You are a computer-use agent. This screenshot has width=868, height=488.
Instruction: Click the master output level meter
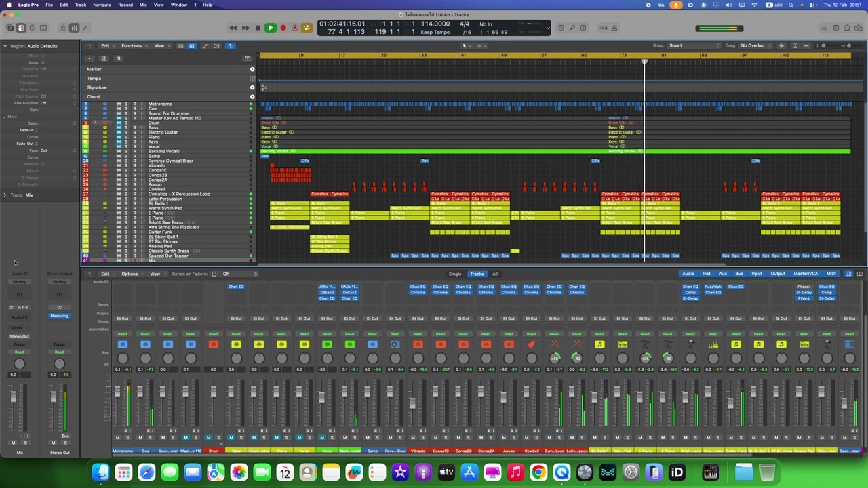[x=719, y=28]
